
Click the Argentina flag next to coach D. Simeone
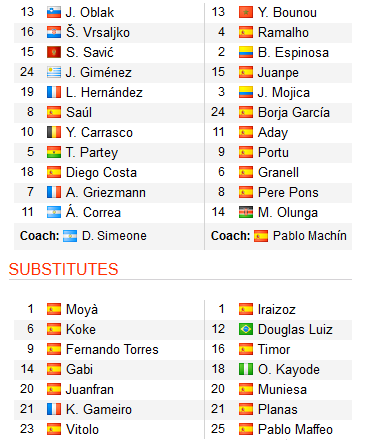coord(70,236)
